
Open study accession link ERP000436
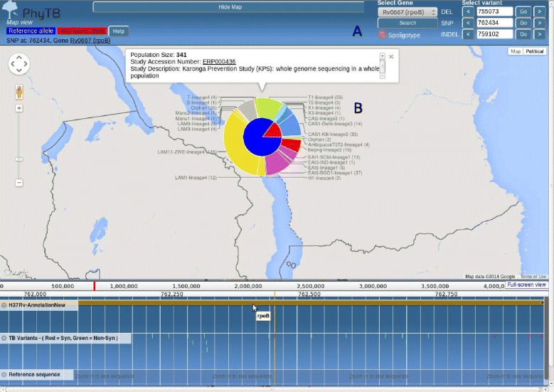pyautogui.click(x=218, y=62)
